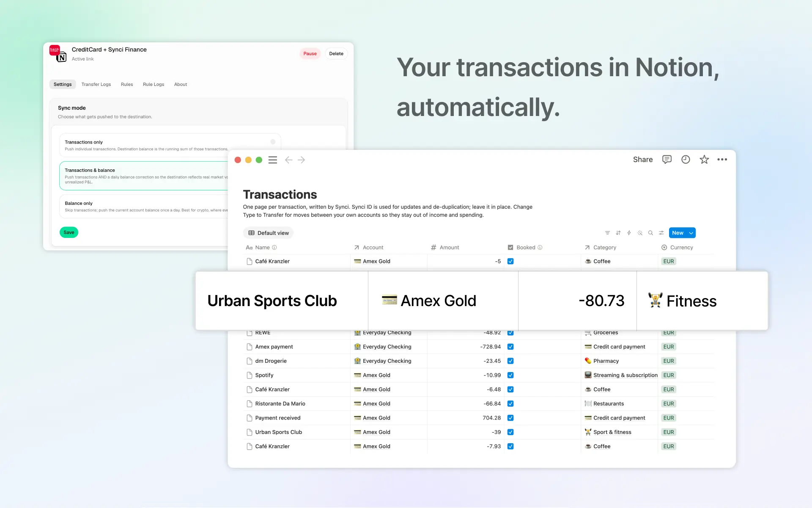Open automations lightning bolt icon
Screen dimensions: 812x508
coord(629,233)
